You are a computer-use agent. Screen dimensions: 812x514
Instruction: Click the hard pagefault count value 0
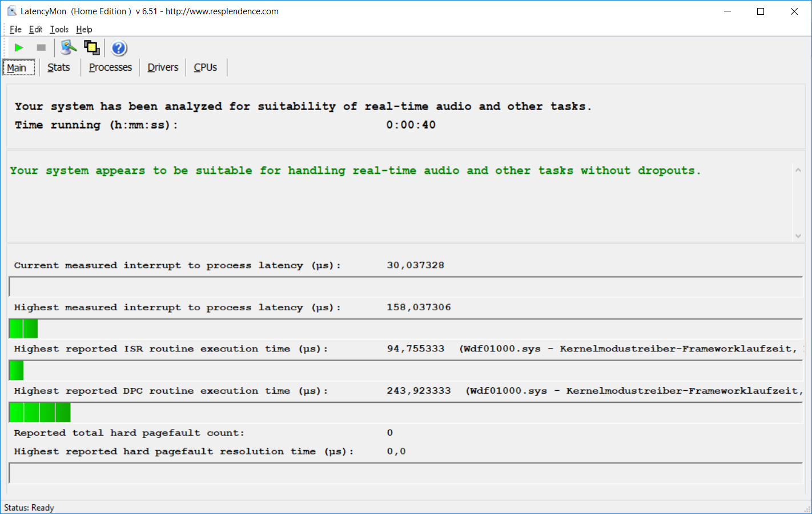(x=390, y=433)
